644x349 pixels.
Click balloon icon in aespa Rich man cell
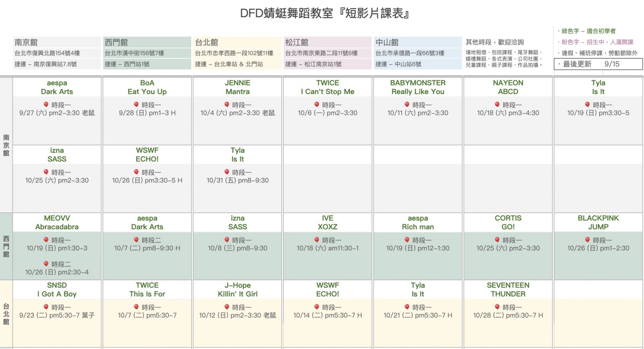pos(407,240)
